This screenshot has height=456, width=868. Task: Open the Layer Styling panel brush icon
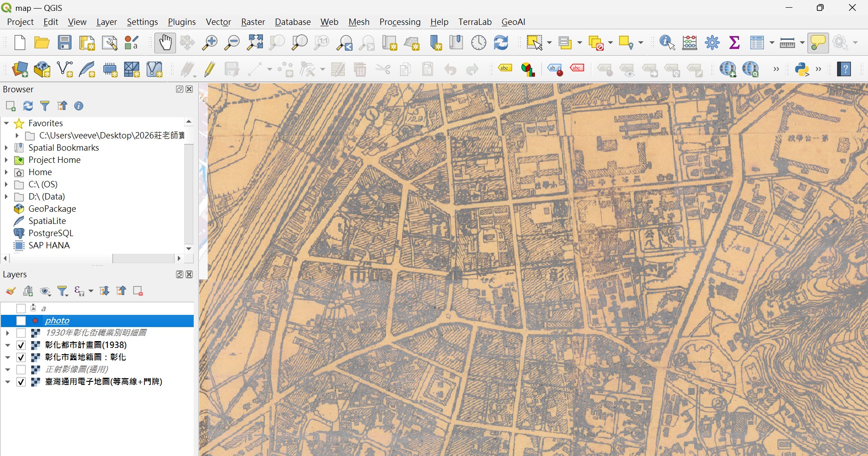pos(10,291)
